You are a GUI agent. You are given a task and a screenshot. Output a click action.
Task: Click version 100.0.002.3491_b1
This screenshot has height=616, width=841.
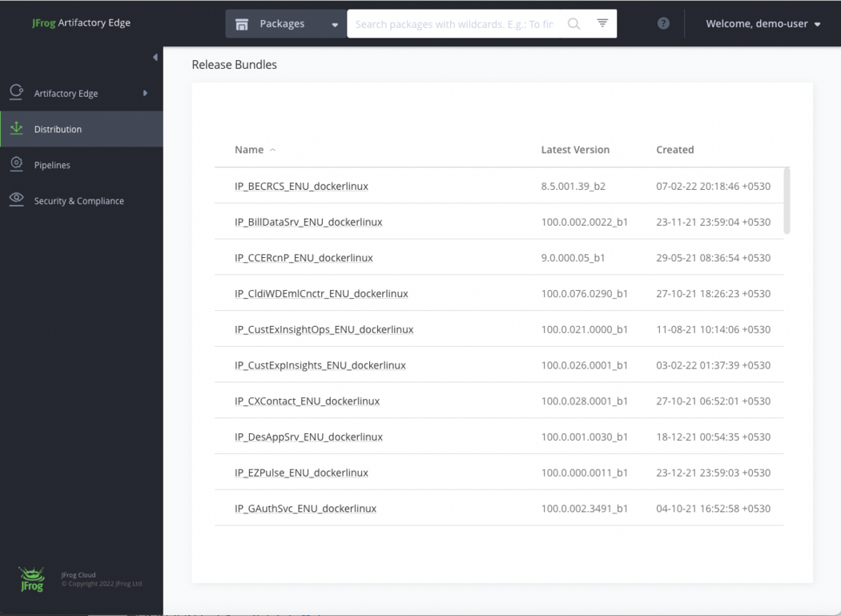click(584, 509)
